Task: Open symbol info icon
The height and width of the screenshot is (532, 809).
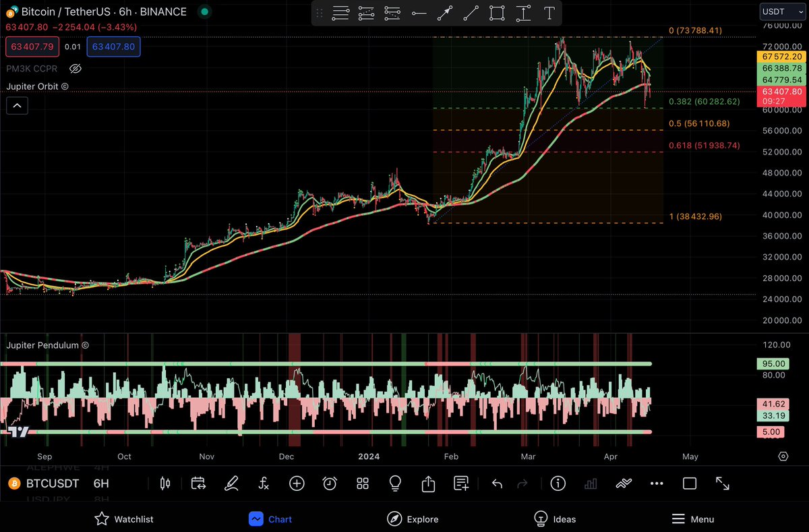Action: [558, 483]
